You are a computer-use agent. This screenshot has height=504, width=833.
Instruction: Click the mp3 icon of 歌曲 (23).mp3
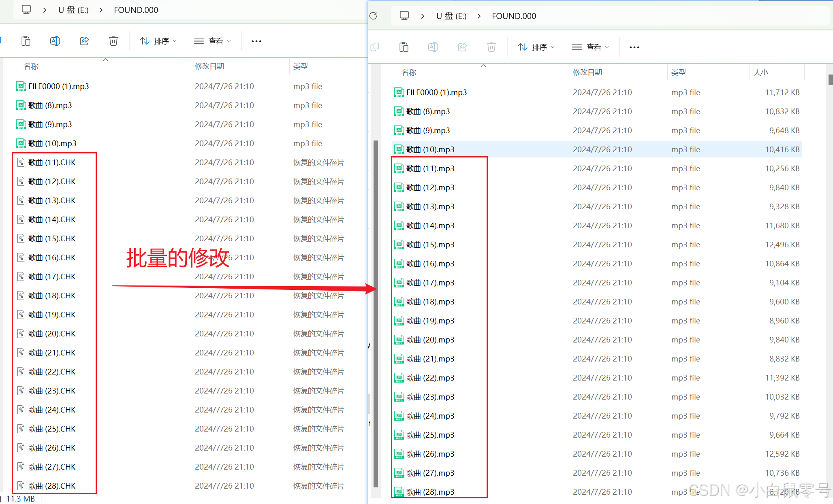point(399,397)
